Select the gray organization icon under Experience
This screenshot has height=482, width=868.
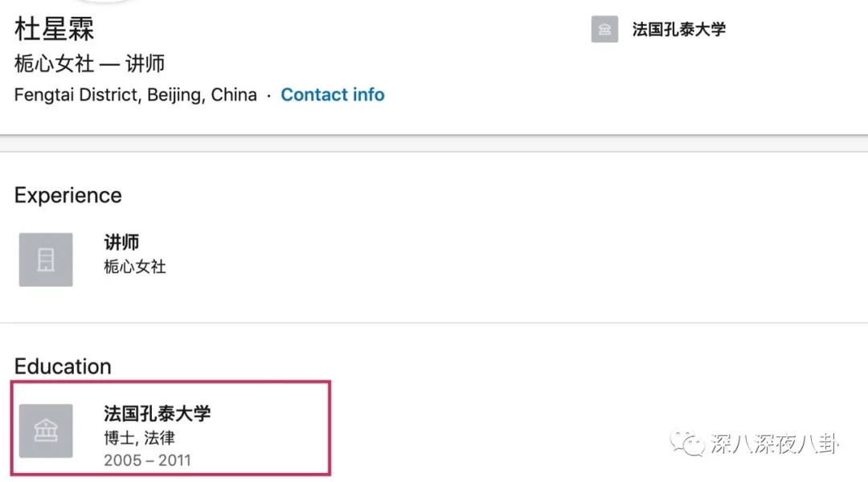46,259
